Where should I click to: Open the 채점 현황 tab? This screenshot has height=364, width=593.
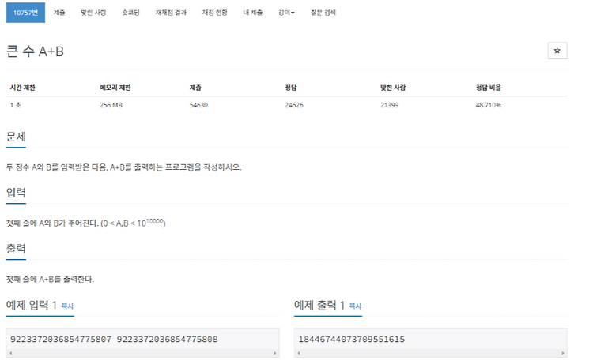pyautogui.click(x=214, y=13)
